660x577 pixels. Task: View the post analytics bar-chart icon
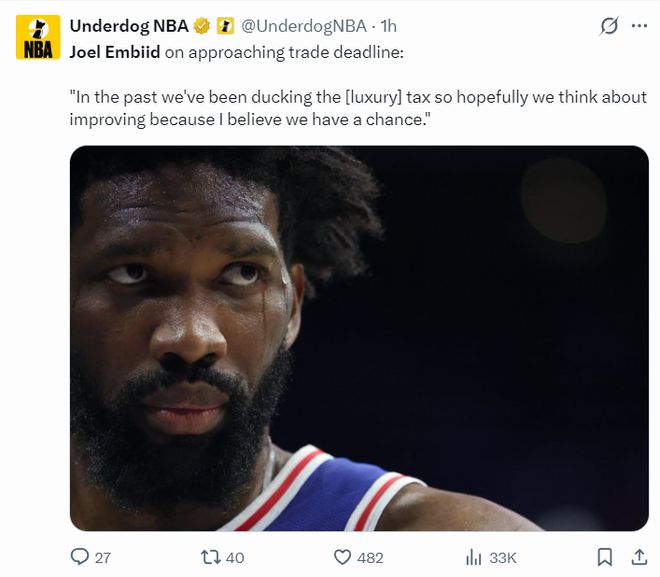click(x=475, y=557)
